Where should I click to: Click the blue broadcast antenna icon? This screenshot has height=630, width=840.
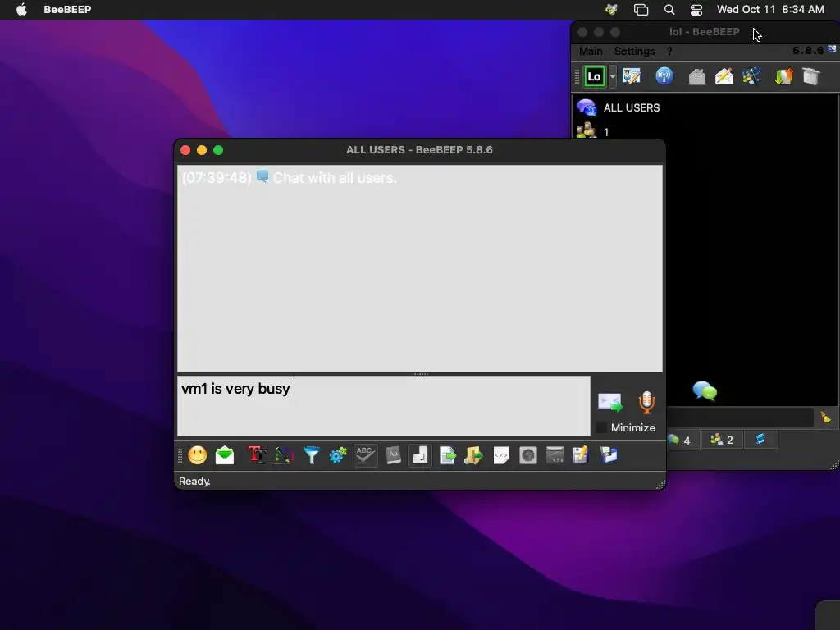[664, 76]
